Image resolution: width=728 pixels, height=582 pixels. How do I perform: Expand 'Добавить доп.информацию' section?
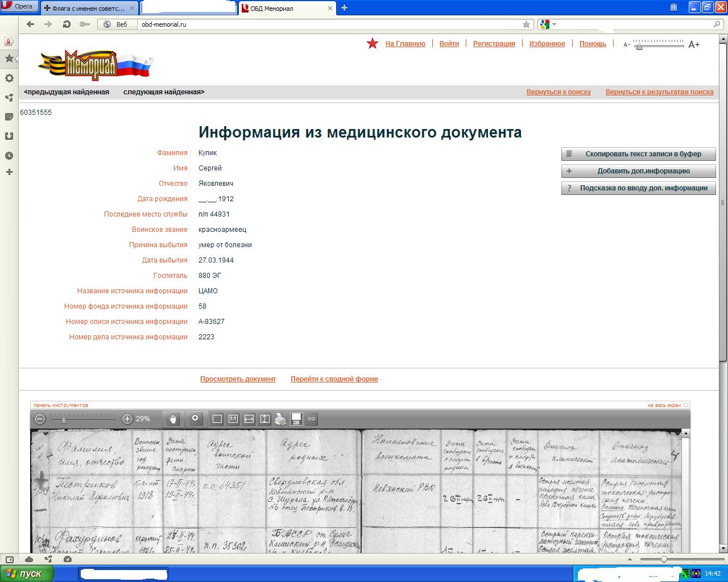[638, 171]
